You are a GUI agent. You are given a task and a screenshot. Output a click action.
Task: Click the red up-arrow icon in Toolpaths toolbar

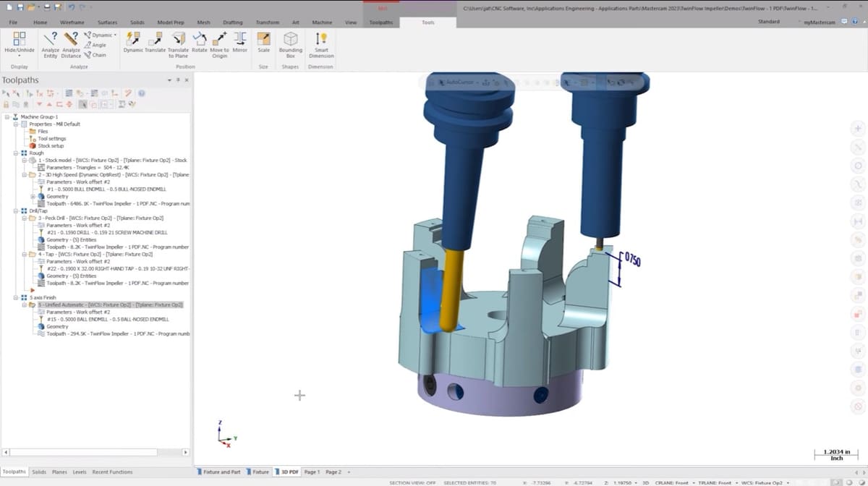coord(49,104)
